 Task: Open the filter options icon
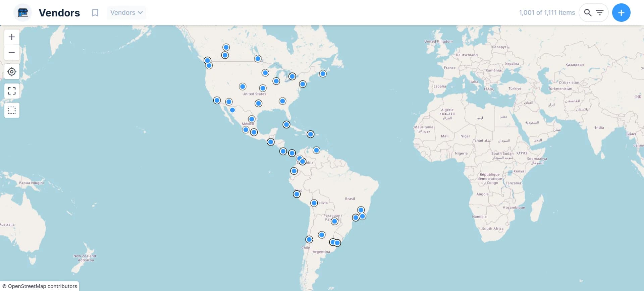tap(600, 13)
